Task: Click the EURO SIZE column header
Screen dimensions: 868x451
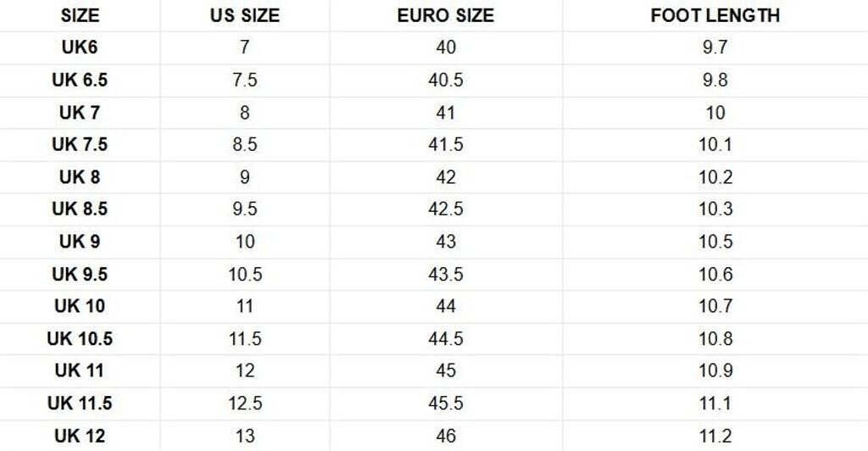Action: tap(446, 15)
